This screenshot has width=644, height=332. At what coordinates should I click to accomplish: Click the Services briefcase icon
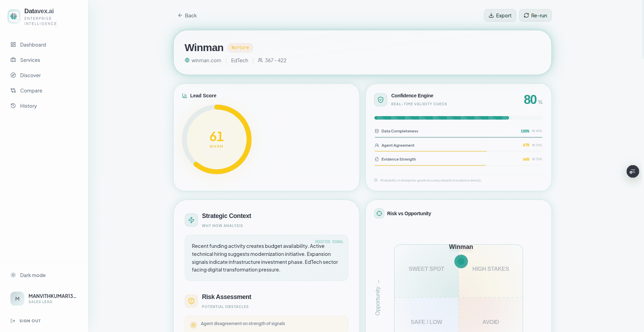13,60
